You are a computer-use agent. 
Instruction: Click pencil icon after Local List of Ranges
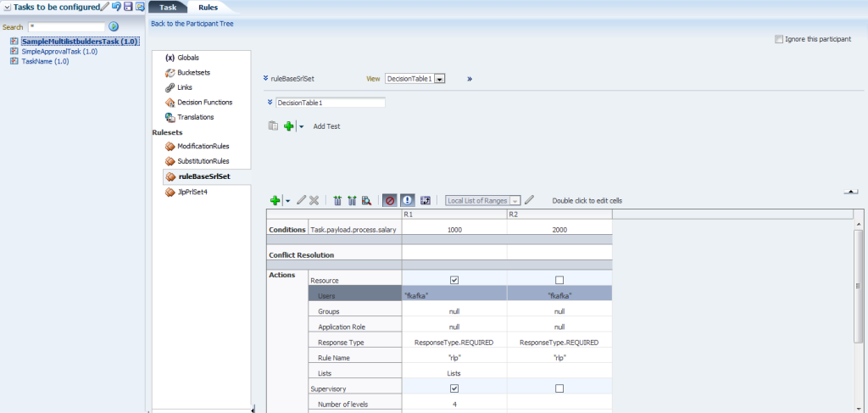pos(529,200)
